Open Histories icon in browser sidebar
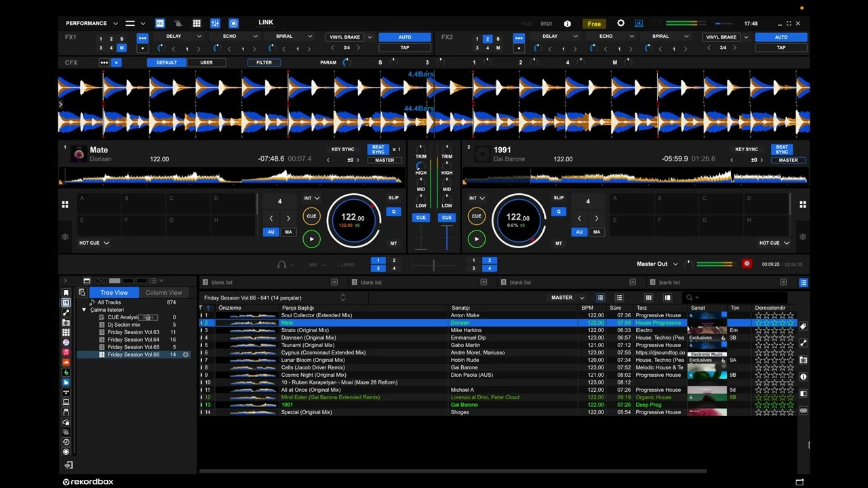The width and height of the screenshot is (868, 488). click(x=66, y=442)
